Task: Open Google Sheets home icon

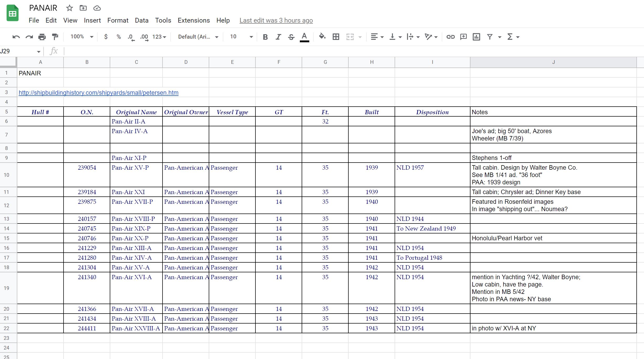Action: 12,13
